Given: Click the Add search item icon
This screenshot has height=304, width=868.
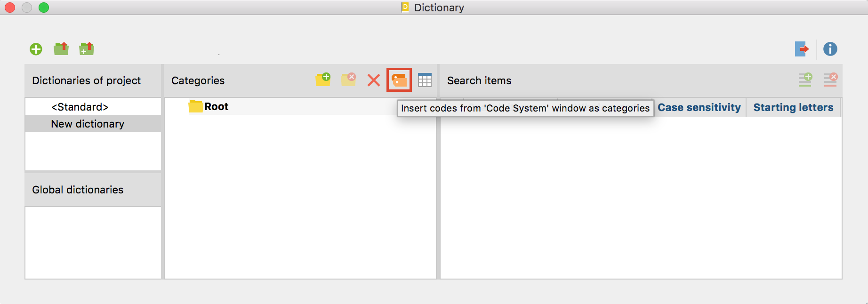Looking at the screenshot, I should pyautogui.click(x=805, y=80).
